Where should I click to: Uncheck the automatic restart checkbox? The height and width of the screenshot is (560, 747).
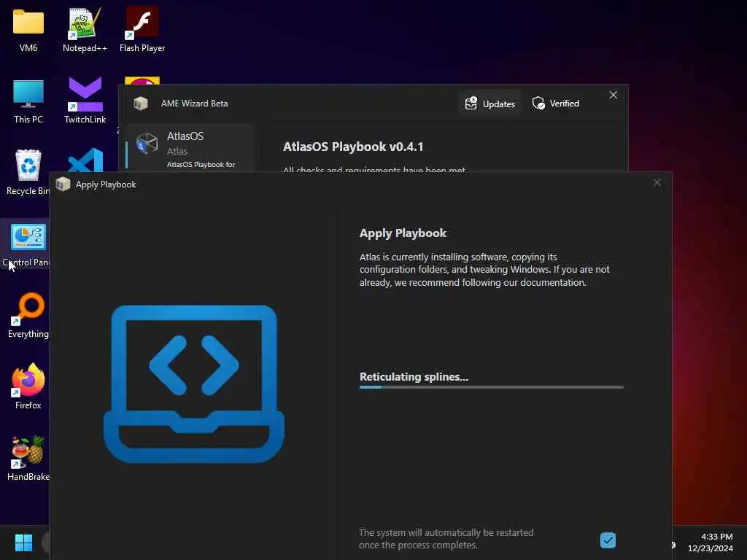pyautogui.click(x=608, y=540)
